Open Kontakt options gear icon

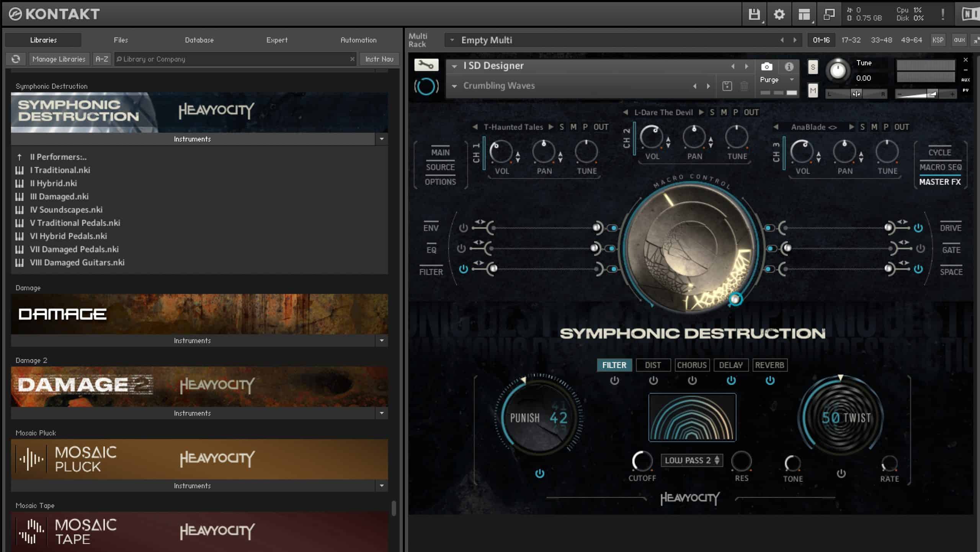coord(779,15)
